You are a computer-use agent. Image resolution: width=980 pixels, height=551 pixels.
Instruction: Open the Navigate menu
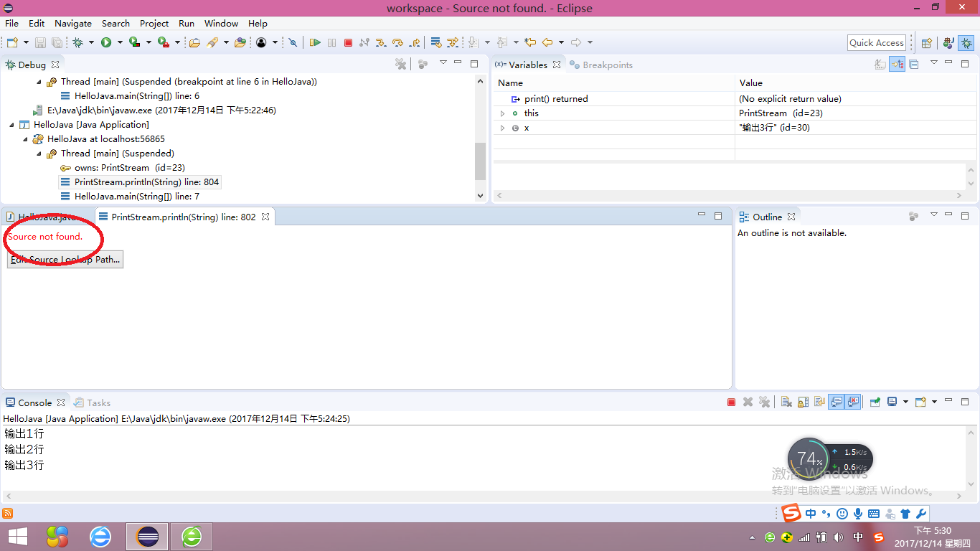73,24
